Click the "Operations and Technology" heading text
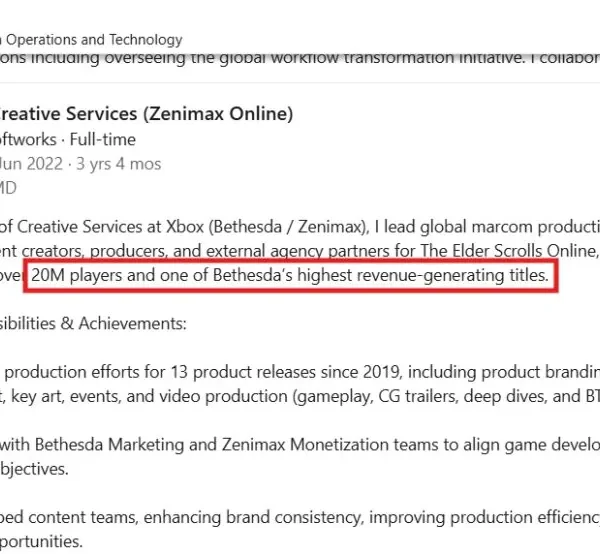This screenshot has height=554, width=600. pyautogui.click(x=94, y=40)
